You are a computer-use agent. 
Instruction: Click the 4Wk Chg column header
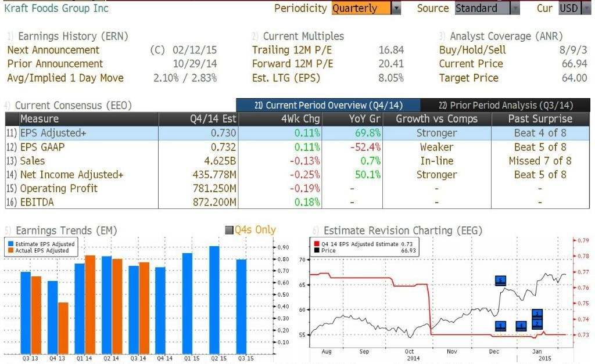tap(280, 118)
